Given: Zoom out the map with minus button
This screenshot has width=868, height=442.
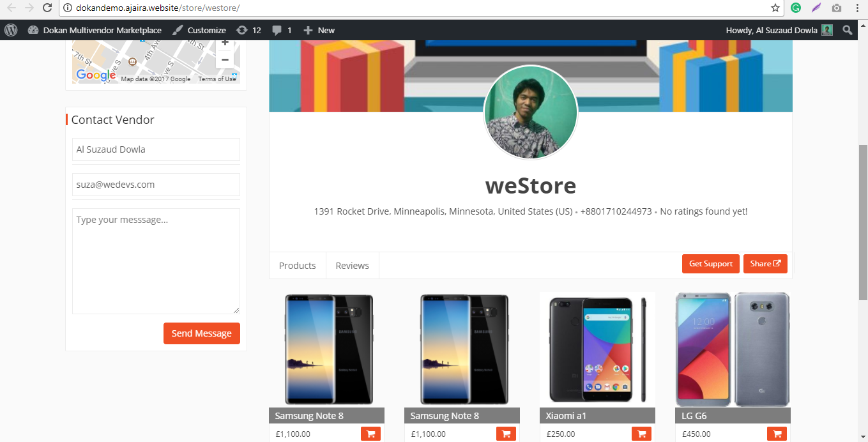Looking at the screenshot, I should point(225,60).
